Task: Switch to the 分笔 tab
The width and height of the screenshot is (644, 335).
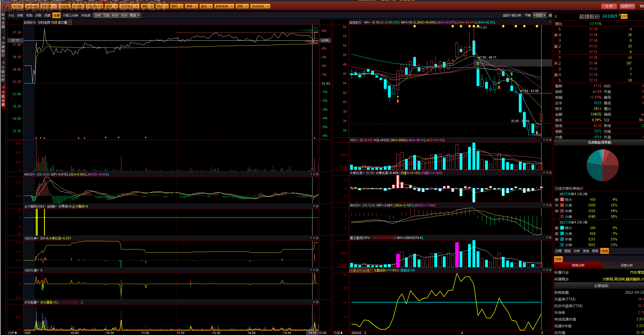Action: coord(558,251)
